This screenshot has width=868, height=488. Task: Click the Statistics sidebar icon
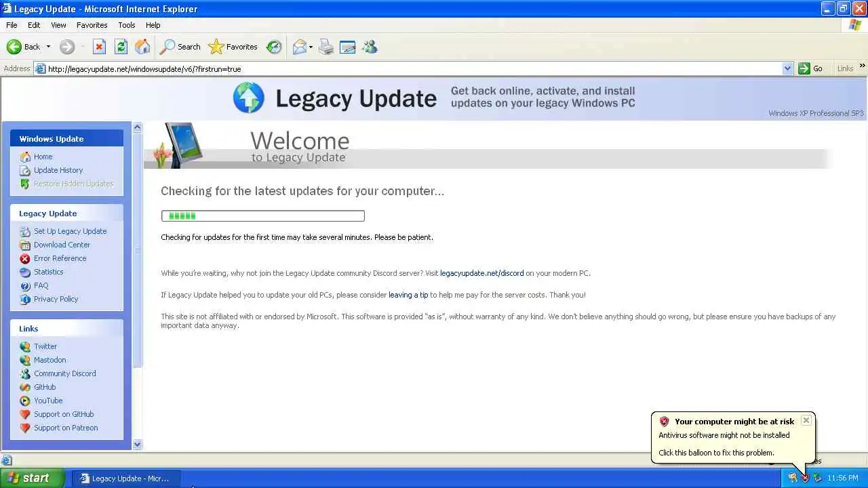pyautogui.click(x=25, y=272)
